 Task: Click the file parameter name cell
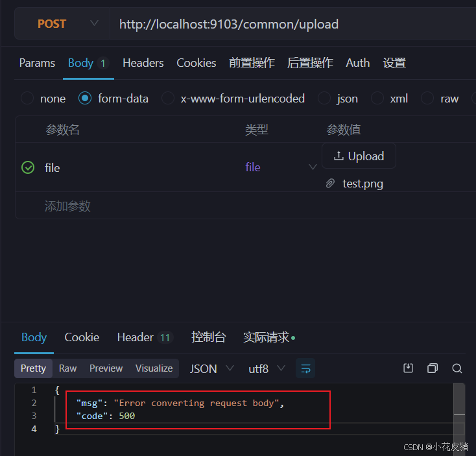pyautogui.click(x=53, y=168)
